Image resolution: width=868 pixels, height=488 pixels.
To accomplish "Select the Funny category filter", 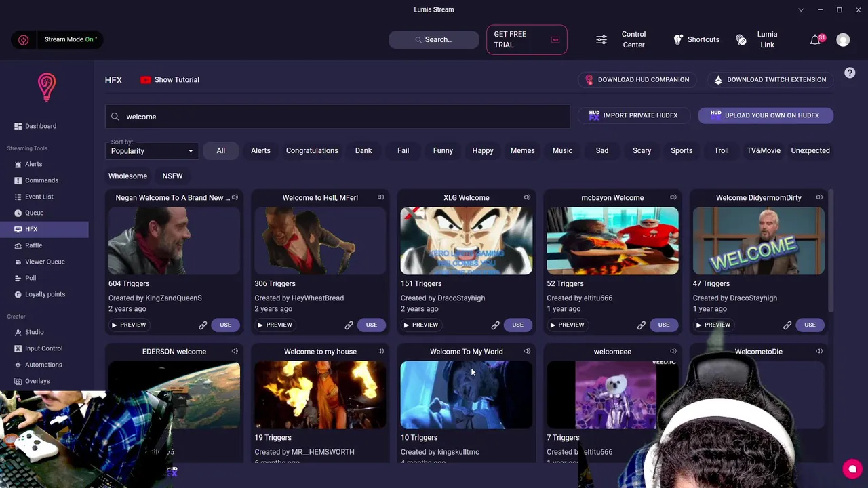I will click(x=443, y=150).
